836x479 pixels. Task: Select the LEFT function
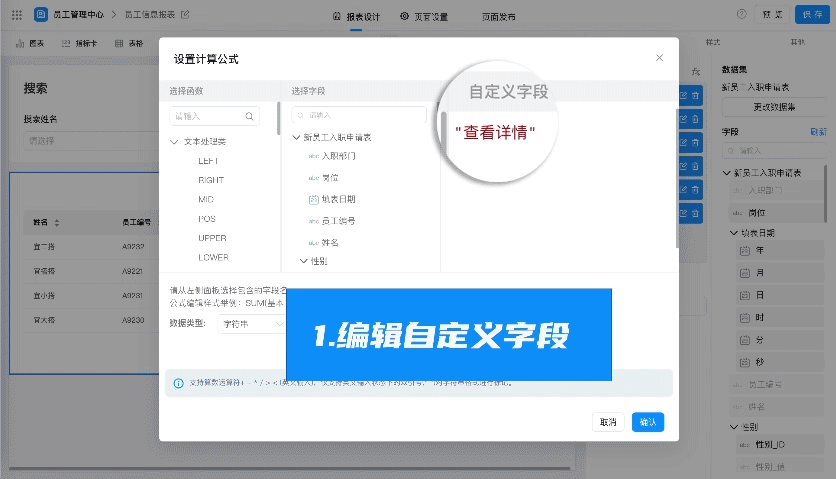(208, 160)
